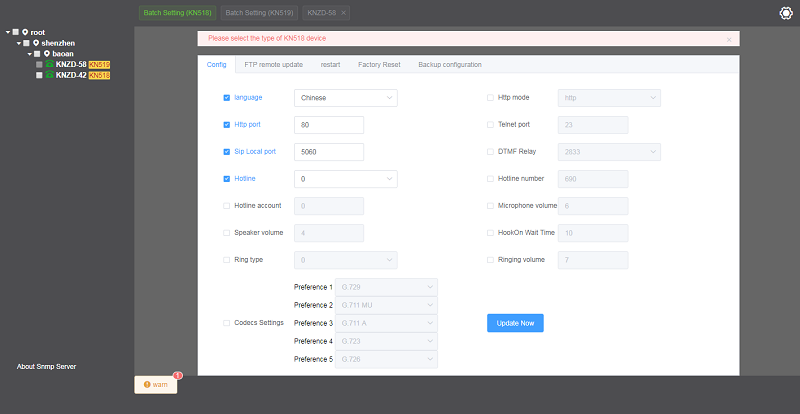Screen dimensions: 800x414
Task: Tick the Codecs Settings checkbox
Action: point(227,323)
